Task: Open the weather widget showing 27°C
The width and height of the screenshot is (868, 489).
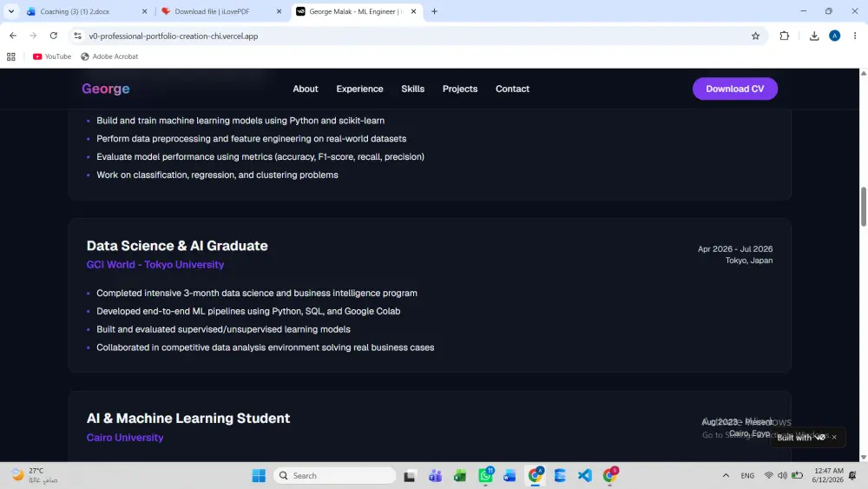Action: coord(35,476)
